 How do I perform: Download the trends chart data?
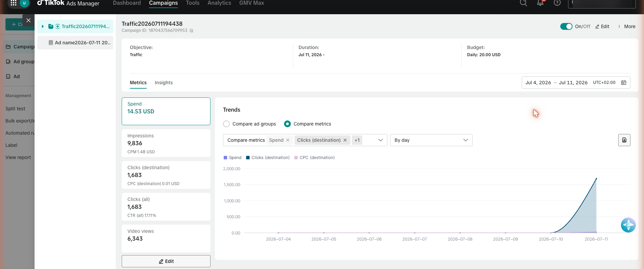coord(624,140)
